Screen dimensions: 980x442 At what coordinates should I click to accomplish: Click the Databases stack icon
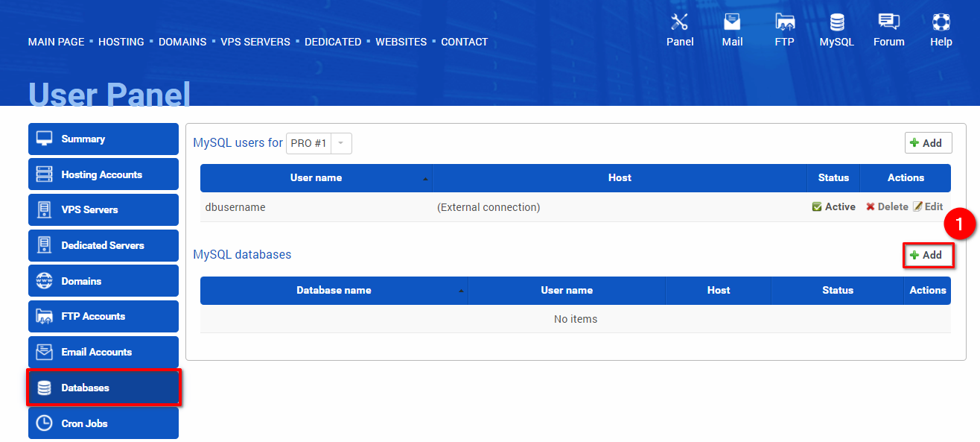coord(45,388)
